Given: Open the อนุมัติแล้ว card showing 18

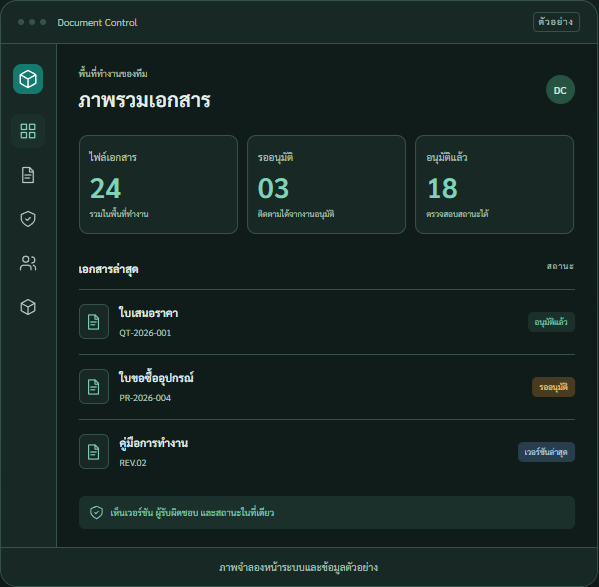Looking at the screenshot, I should 494,184.
